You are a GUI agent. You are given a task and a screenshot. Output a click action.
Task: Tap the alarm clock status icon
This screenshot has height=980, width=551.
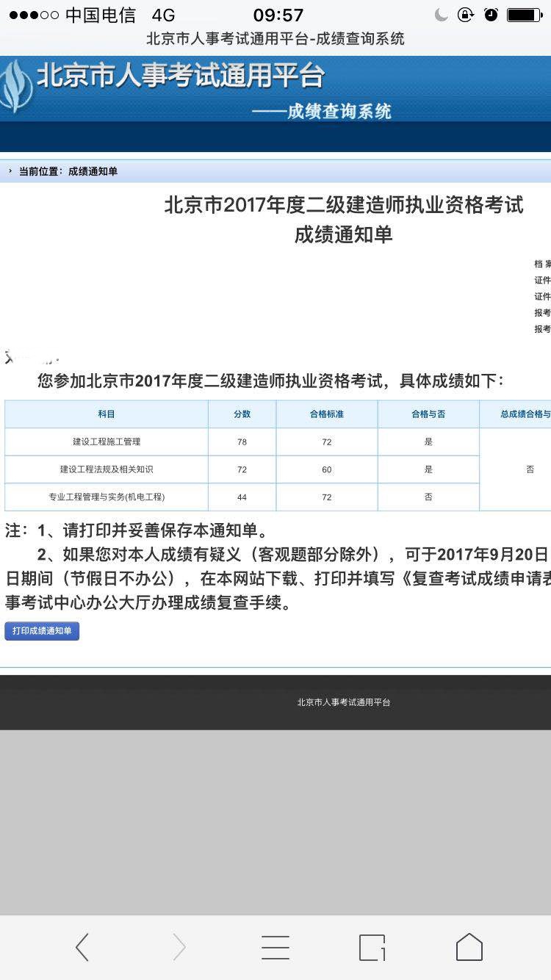coord(491,15)
